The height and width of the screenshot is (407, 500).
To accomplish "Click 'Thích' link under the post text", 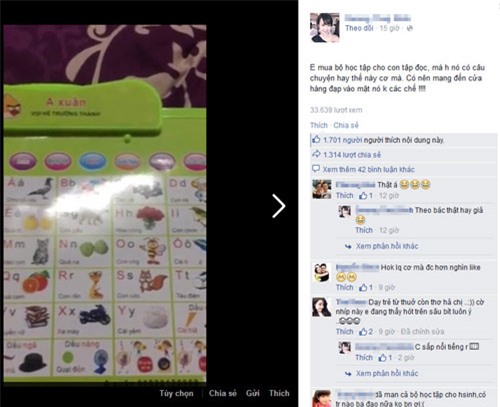I will (x=319, y=125).
